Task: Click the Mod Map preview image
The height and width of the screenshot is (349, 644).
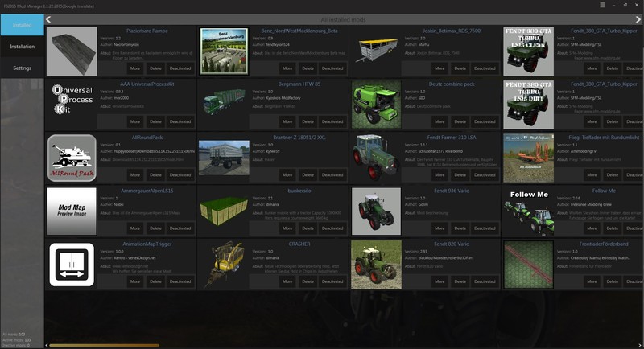Action: 72,211
